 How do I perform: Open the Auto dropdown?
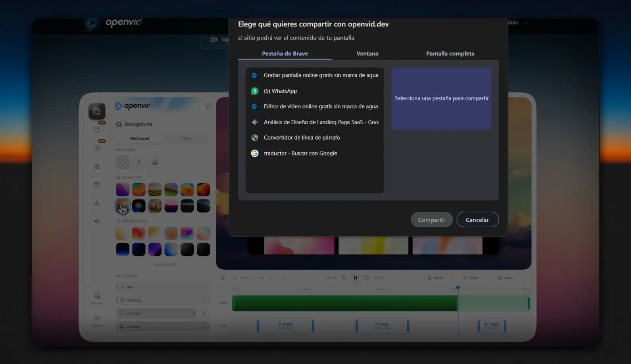[510, 278]
